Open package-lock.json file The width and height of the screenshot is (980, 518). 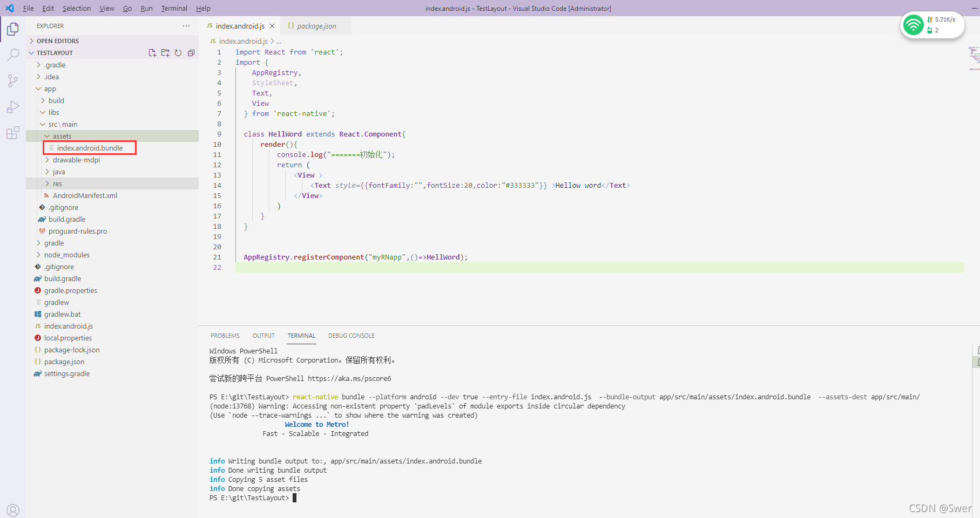click(112, 350)
